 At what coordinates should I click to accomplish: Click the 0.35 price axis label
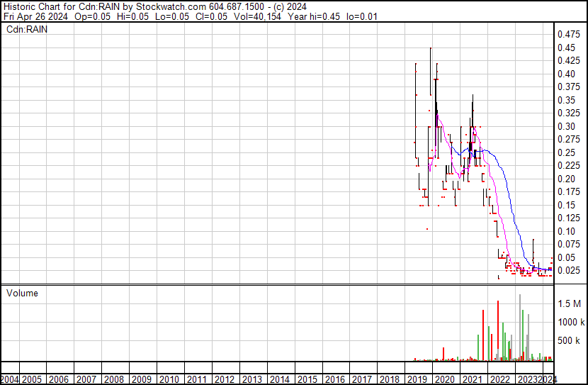click(x=566, y=100)
